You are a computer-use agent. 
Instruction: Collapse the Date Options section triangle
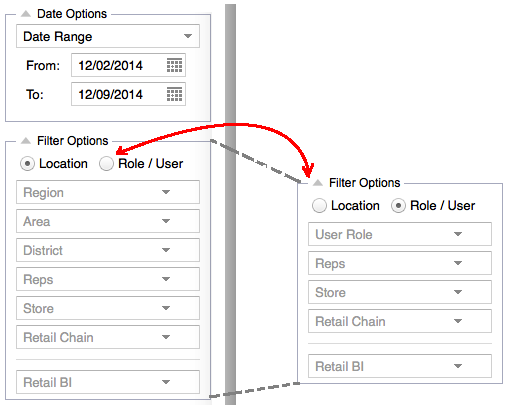coord(26,14)
